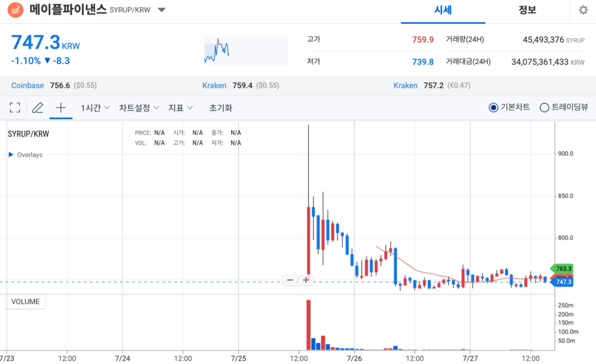Image resolution: width=596 pixels, height=364 pixels.
Task: Select the pencil drawing tool
Action: tap(38, 108)
